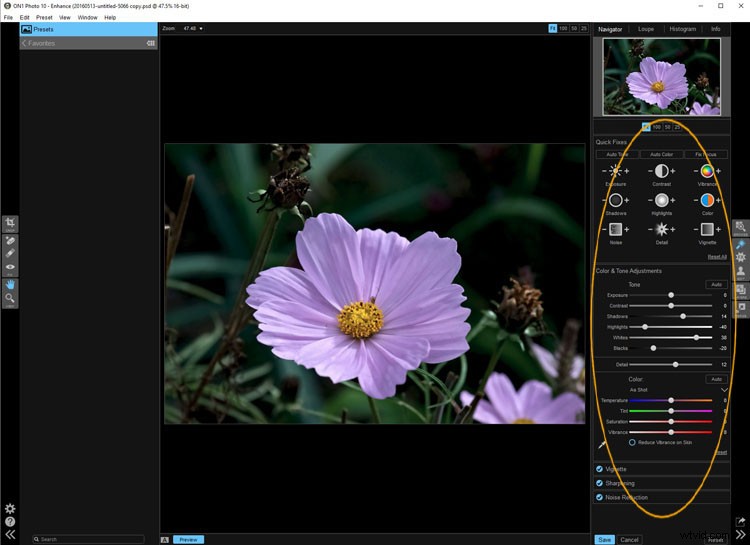The image size is (750, 545).
Task: Toggle the Sharpening section checkbox
Action: coord(599,483)
